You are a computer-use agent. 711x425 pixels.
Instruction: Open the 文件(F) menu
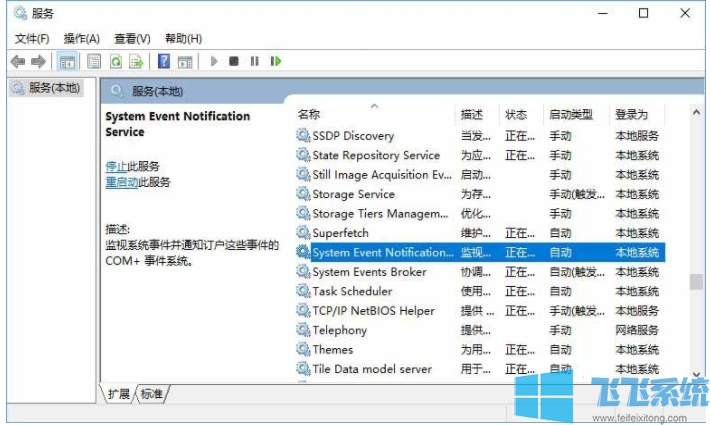(x=32, y=38)
